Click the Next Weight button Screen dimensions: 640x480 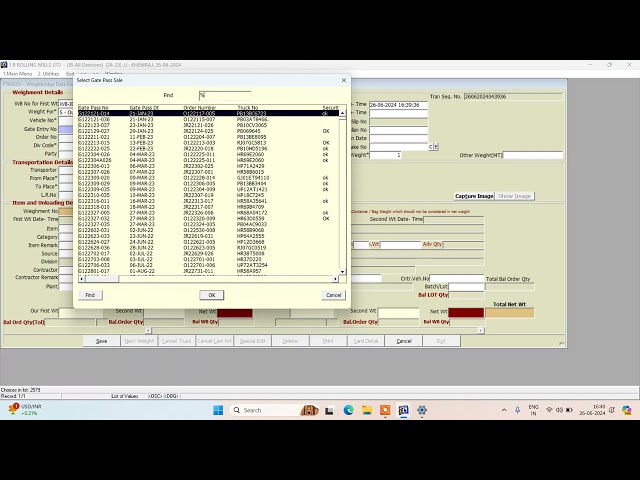[x=139, y=341]
